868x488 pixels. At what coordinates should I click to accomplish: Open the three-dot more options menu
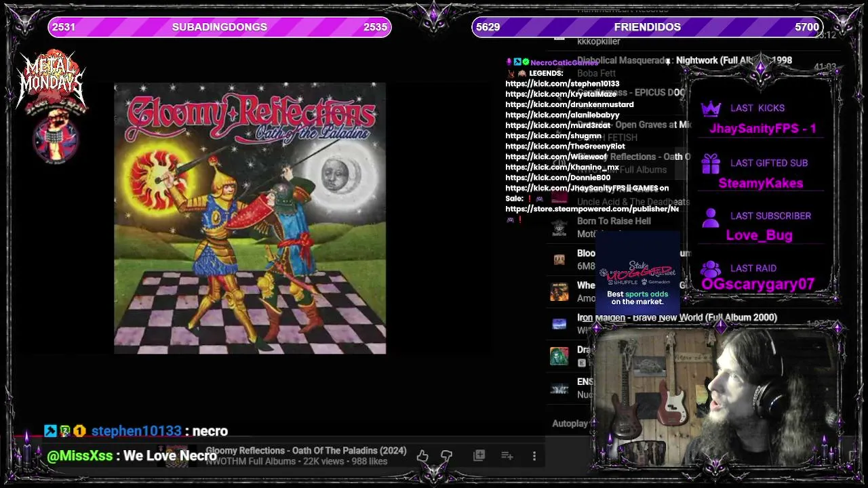point(534,456)
